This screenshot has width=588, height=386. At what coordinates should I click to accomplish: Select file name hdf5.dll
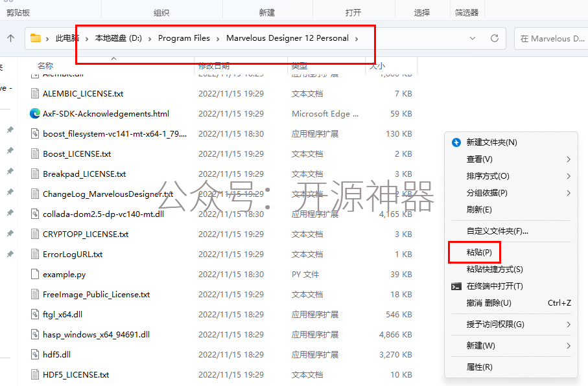click(56, 355)
